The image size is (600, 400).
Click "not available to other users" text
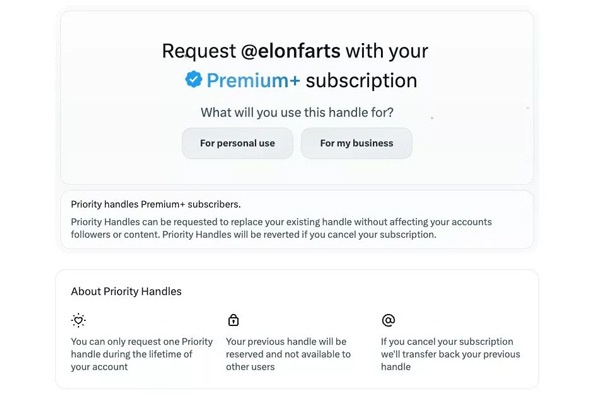tap(288, 360)
